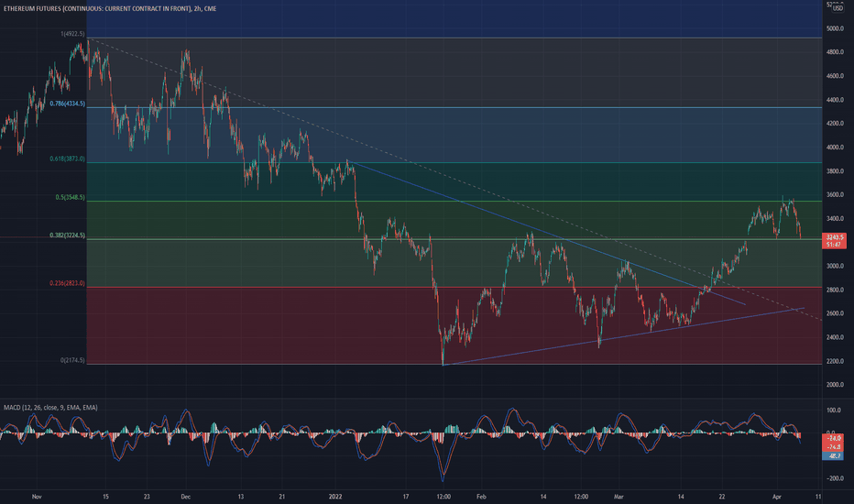
Task: Click the 2200.0 price axis label
Action: point(835,361)
